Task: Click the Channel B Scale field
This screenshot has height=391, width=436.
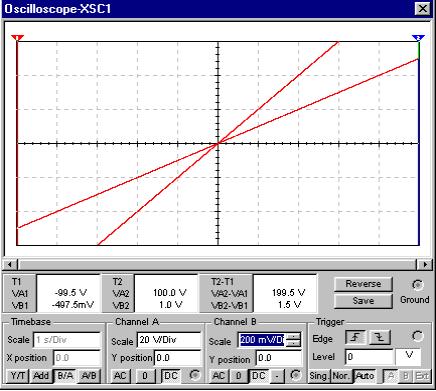Action: [262, 340]
